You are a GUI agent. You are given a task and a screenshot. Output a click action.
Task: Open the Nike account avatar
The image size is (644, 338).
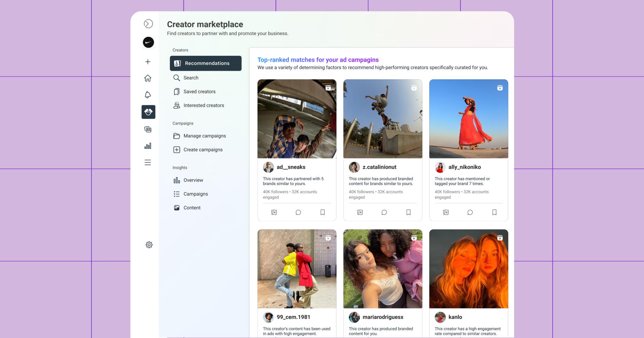point(148,42)
